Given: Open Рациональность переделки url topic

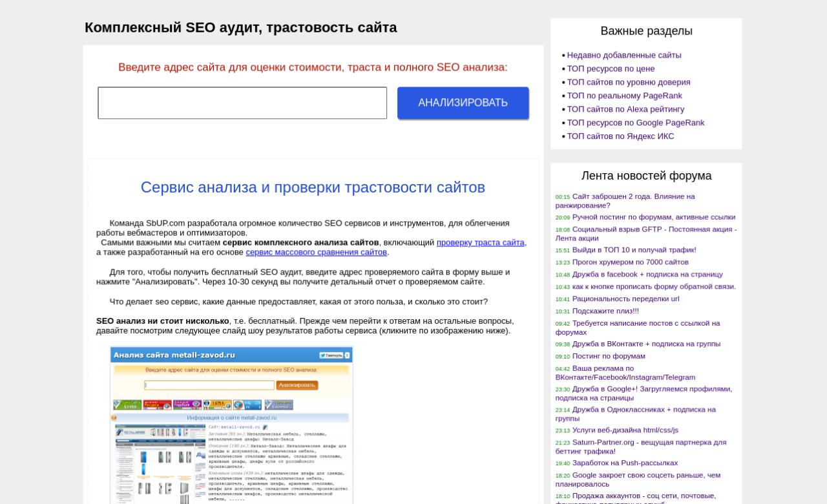Looking at the screenshot, I should point(626,299).
